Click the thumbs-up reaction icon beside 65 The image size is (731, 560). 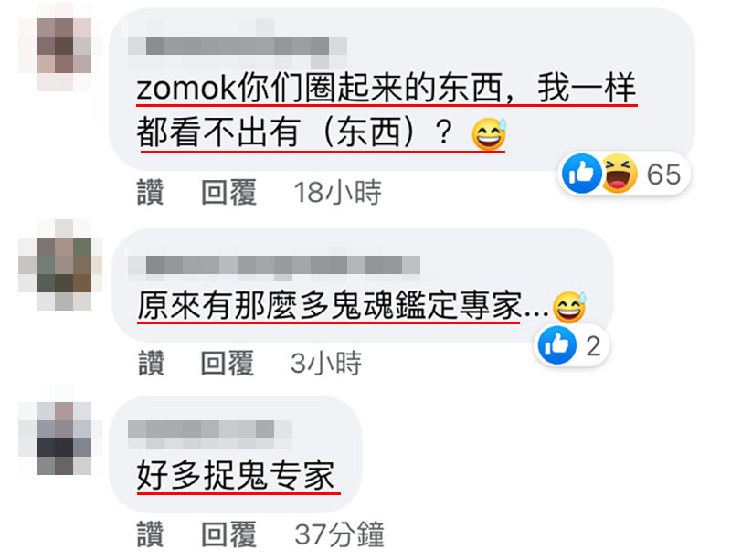[x=581, y=173]
